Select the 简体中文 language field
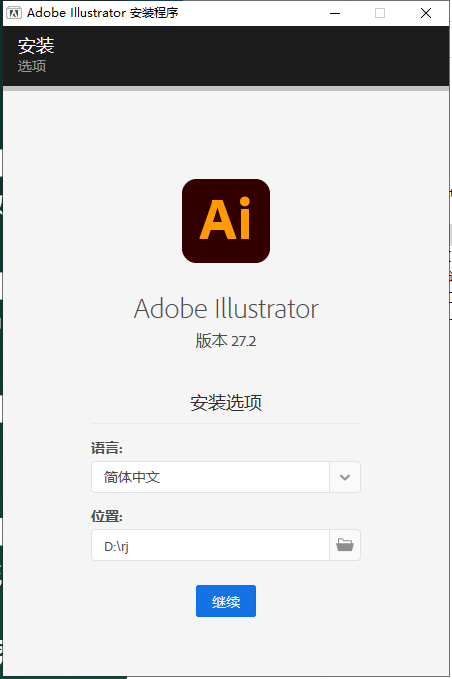 tap(210, 477)
